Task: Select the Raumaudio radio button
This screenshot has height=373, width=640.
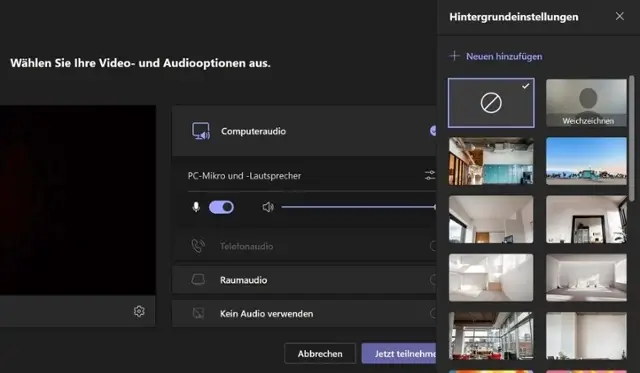Action: coord(433,280)
